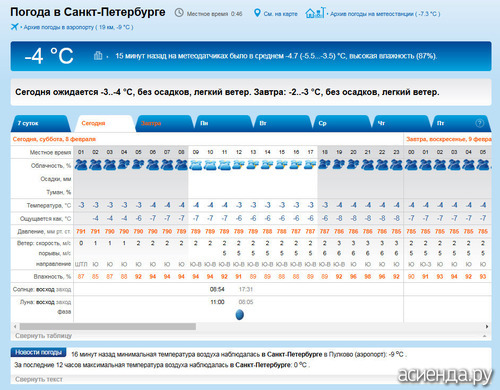Click the partly sunny icon at hour 12
Image resolution: width=500 pixels, height=390 pixels.
click(x=239, y=165)
